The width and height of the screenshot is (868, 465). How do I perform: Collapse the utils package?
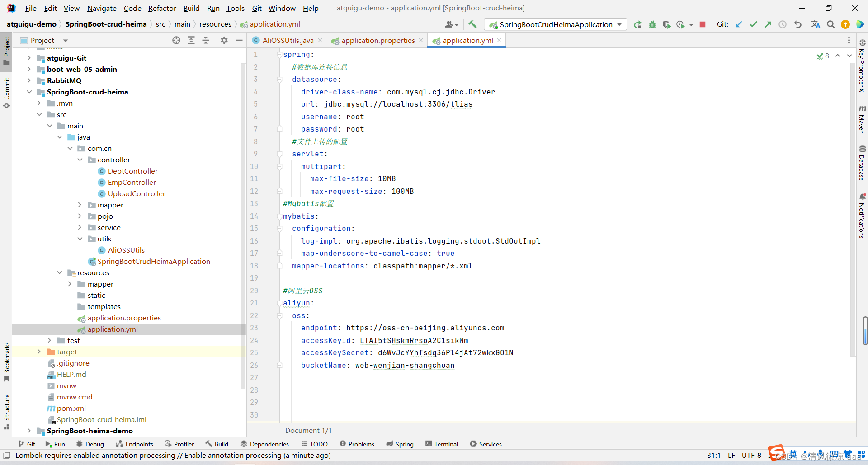pos(80,239)
